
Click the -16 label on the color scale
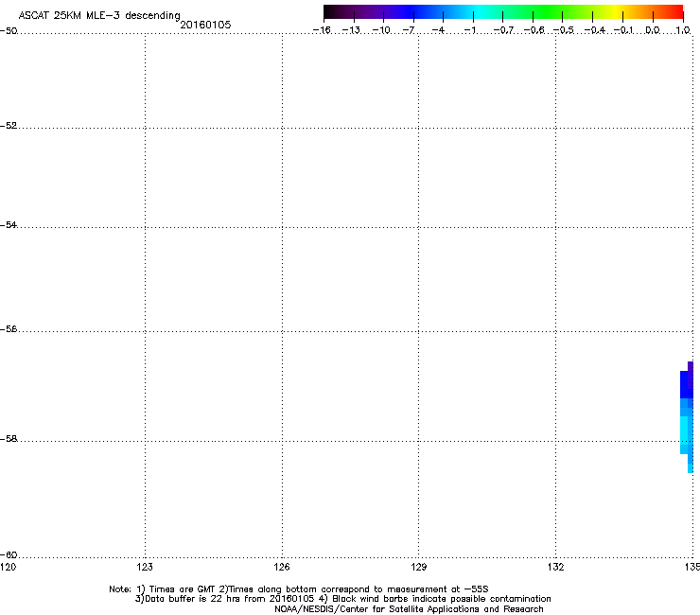322,30
